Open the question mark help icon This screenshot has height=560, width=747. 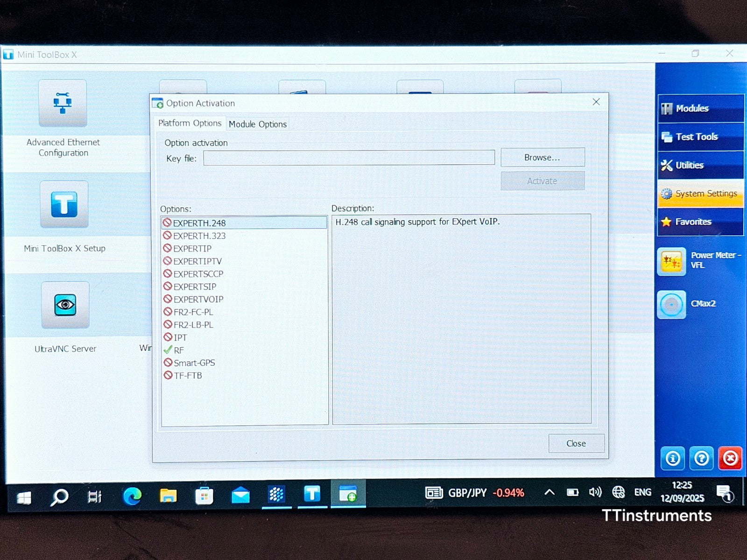coord(701,458)
